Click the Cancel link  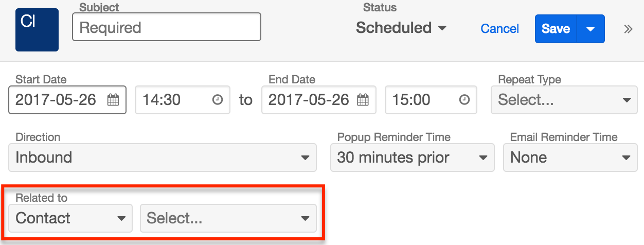coord(499,29)
